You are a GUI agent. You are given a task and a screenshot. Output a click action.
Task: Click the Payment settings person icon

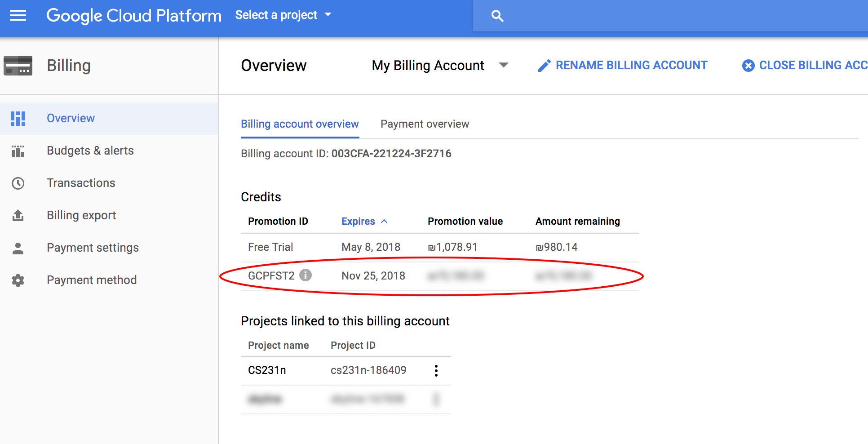tap(18, 248)
